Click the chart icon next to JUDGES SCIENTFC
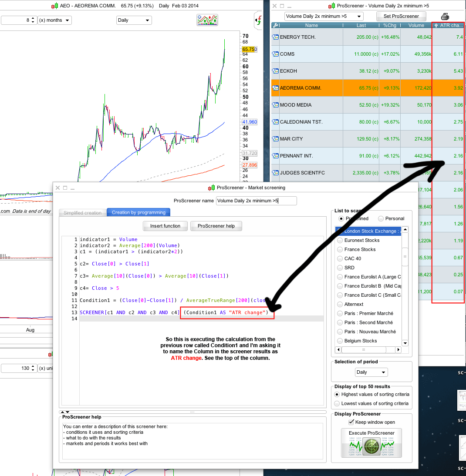 click(x=275, y=173)
